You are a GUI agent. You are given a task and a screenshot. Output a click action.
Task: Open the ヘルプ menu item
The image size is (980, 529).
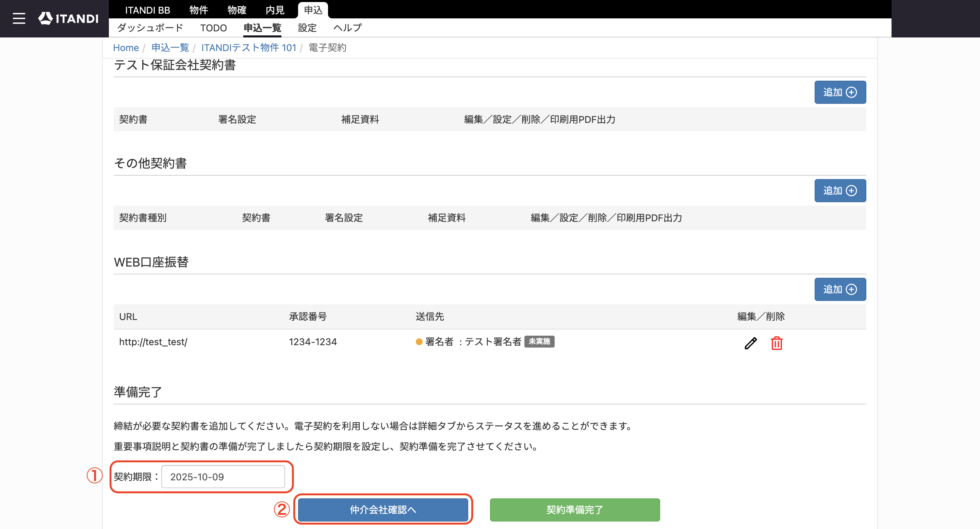click(x=347, y=28)
